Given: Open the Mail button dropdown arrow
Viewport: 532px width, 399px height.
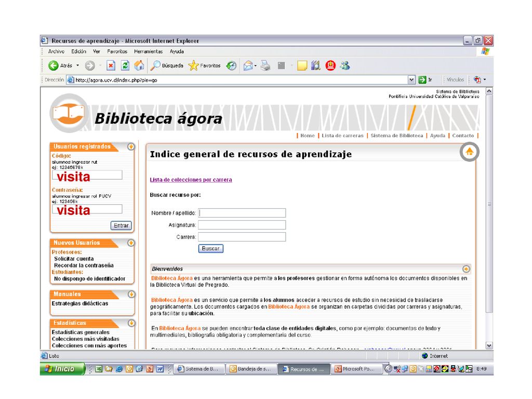Looking at the screenshot, I should 256,66.
